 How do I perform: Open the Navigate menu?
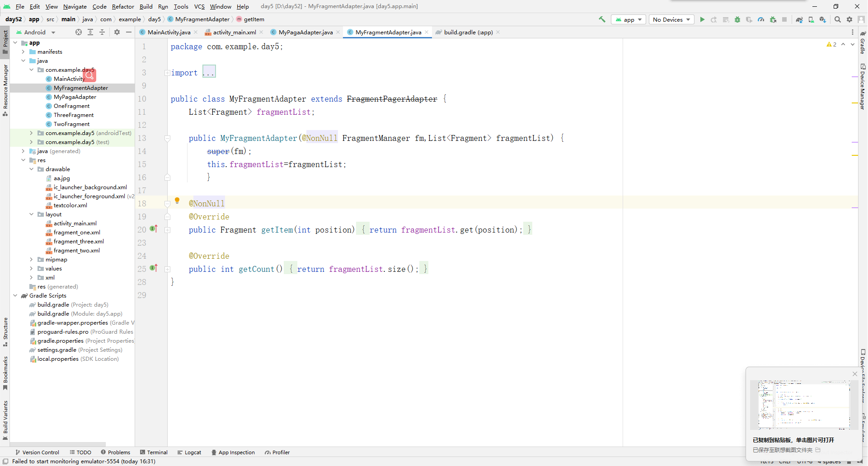point(75,6)
